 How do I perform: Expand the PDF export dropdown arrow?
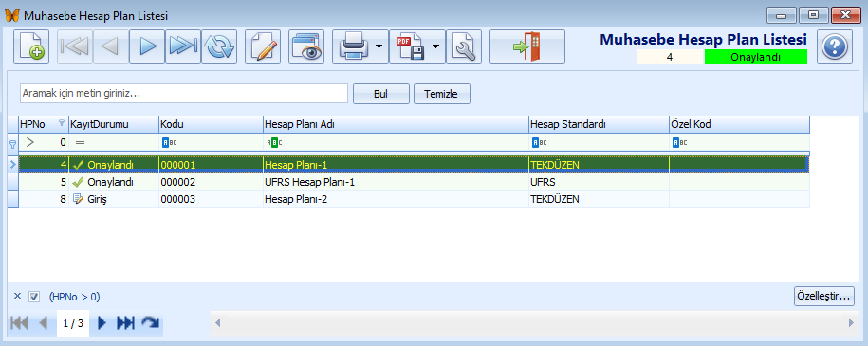436,46
